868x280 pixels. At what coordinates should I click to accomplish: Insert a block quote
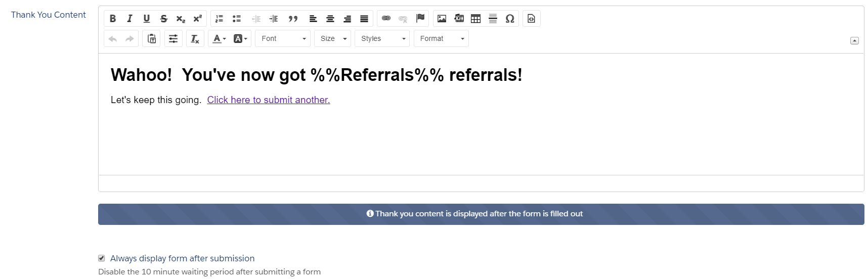point(292,19)
